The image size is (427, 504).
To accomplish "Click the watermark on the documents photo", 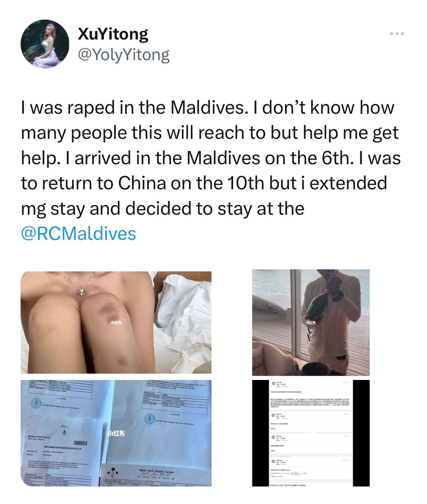I will 116,433.
